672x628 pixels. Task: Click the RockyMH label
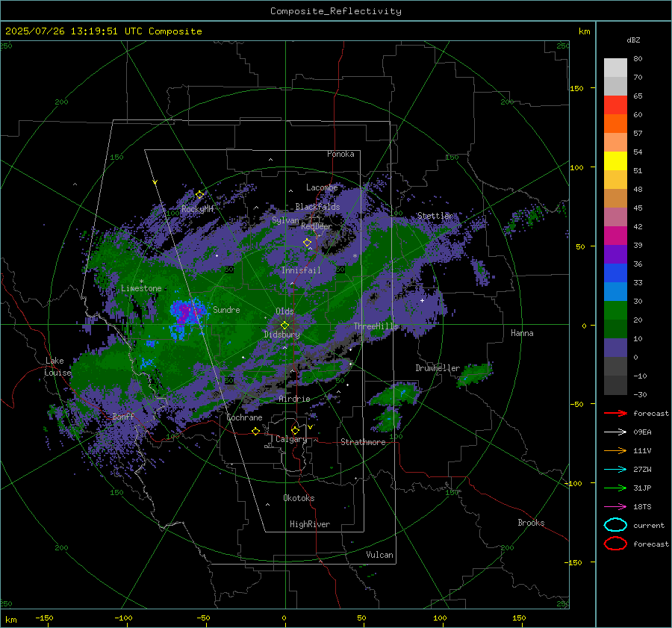pos(197,209)
